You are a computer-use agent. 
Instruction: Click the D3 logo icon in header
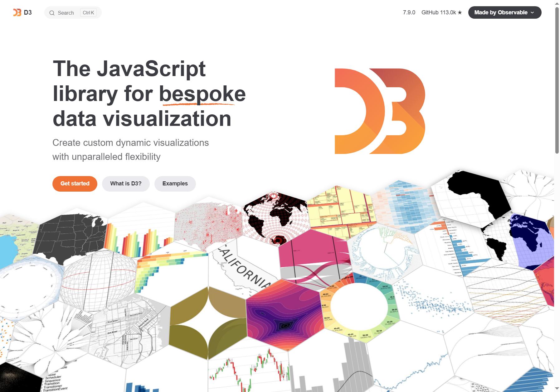tap(17, 12)
